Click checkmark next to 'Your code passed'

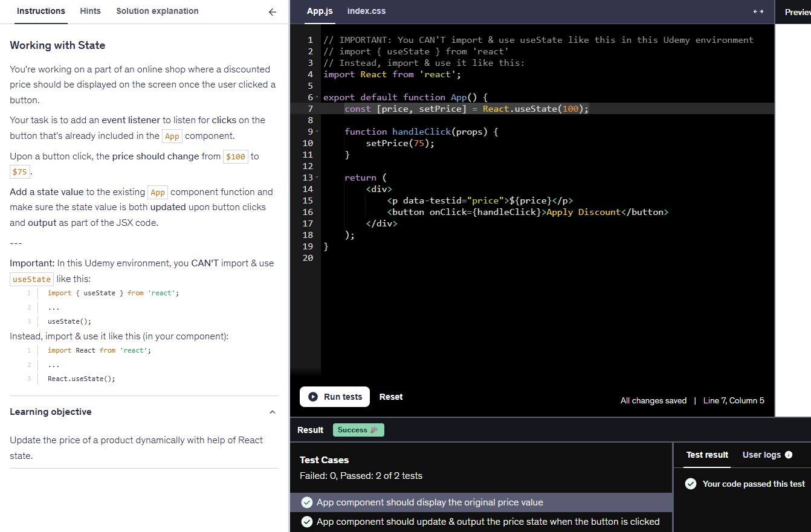[x=691, y=484]
